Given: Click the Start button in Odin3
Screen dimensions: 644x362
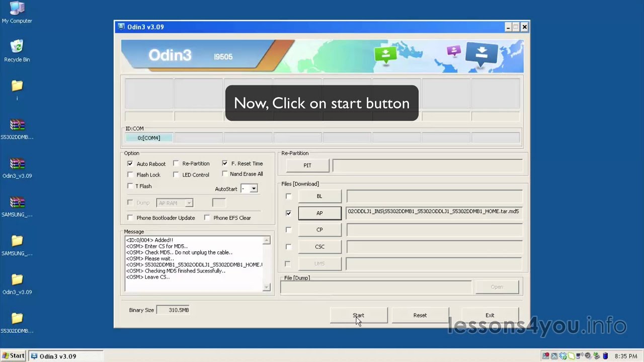Looking at the screenshot, I should (x=358, y=315).
